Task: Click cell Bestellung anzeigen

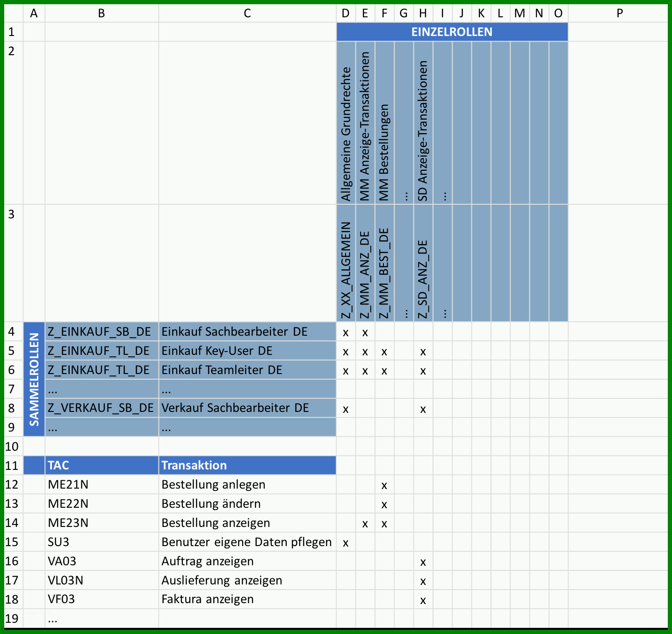Action: tap(247, 523)
